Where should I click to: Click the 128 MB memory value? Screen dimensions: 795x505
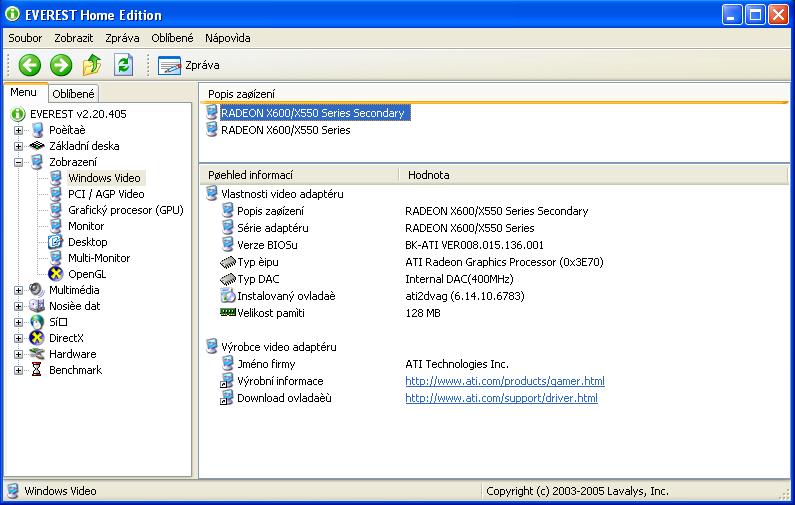click(423, 313)
